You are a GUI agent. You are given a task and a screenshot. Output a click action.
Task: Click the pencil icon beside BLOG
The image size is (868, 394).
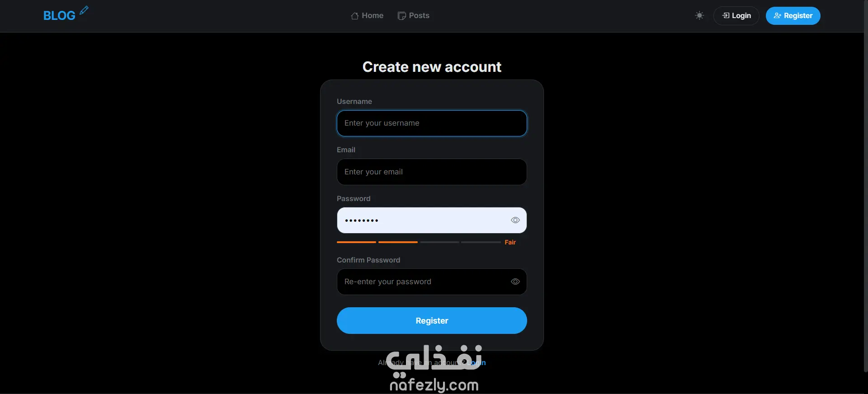[84, 10]
